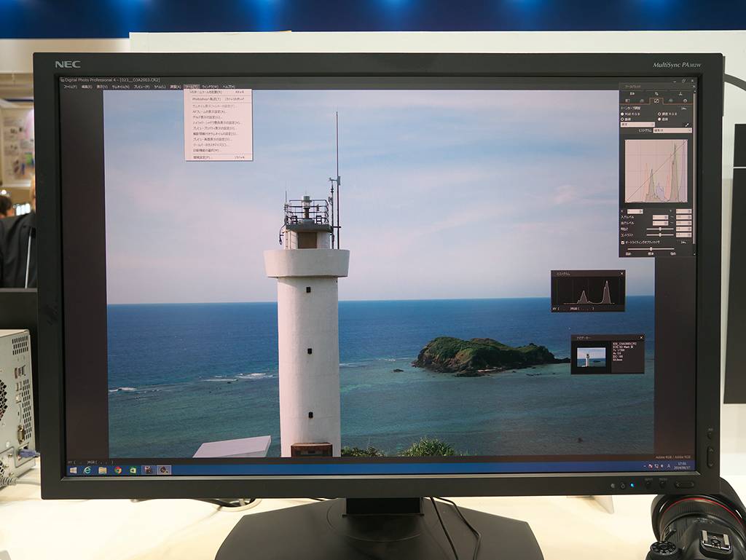The height and width of the screenshot is (560, 746).
Task: Open the 調整(A) menu
Action: pyautogui.click(x=175, y=87)
